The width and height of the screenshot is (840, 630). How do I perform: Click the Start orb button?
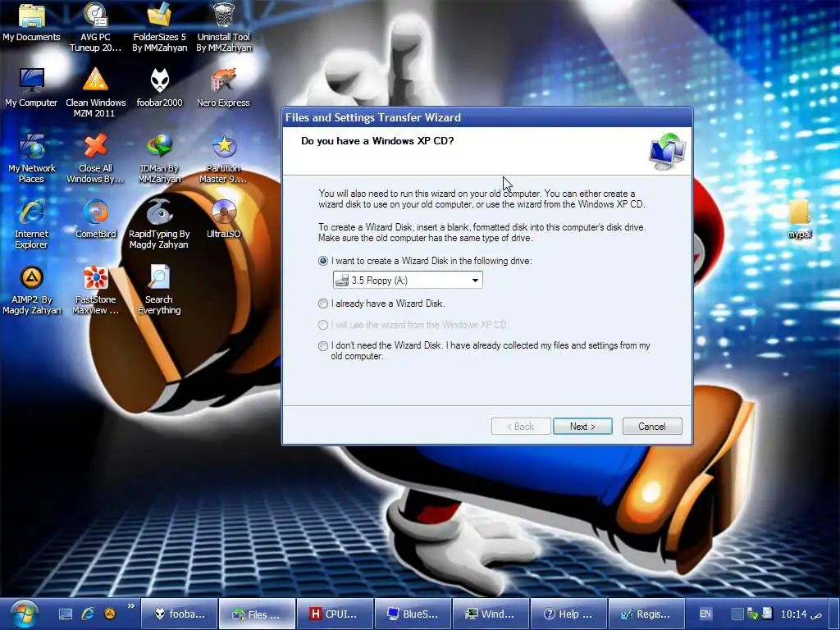(24, 614)
